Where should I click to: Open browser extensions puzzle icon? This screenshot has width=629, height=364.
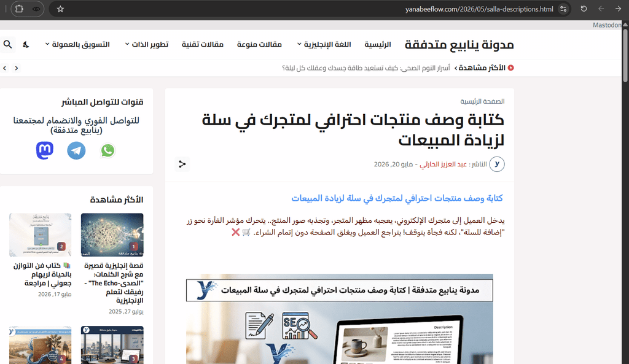coord(19,9)
